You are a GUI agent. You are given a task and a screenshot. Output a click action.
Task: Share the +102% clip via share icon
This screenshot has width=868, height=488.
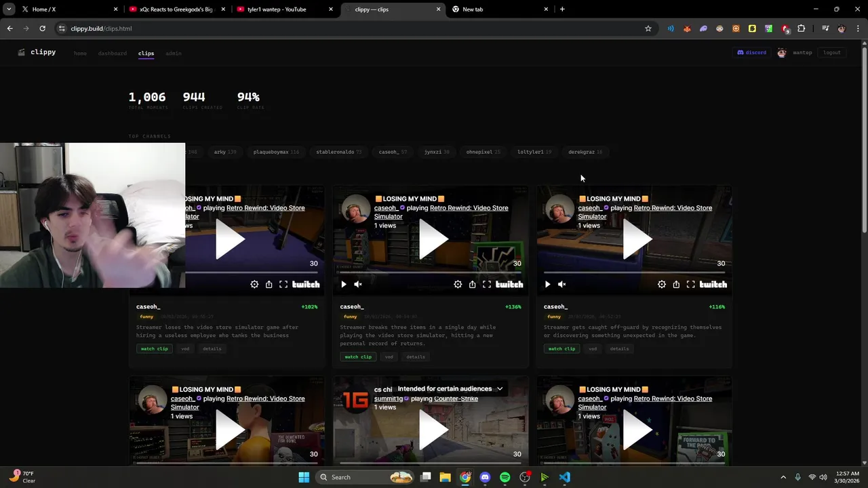point(269,285)
